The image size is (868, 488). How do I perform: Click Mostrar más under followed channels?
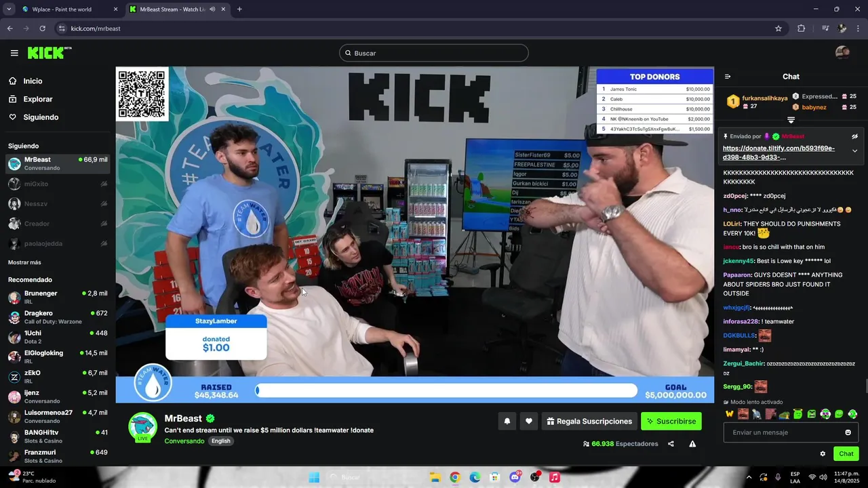pyautogui.click(x=24, y=262)
